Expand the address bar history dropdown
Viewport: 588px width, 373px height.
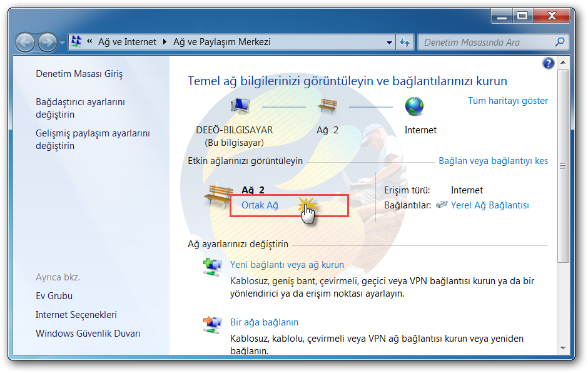tap(389, 43)
